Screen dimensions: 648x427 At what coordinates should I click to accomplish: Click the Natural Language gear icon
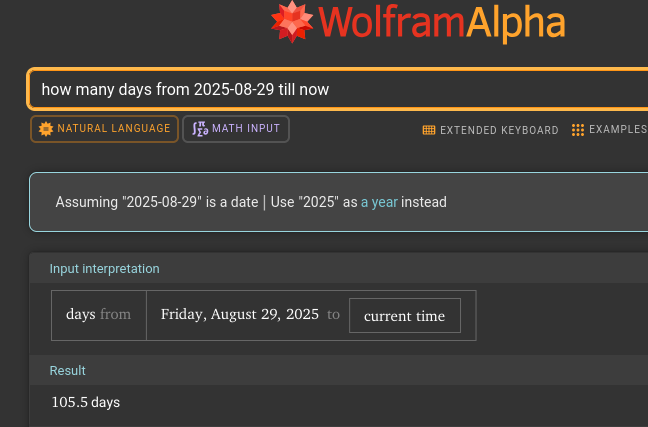[45, 129]
